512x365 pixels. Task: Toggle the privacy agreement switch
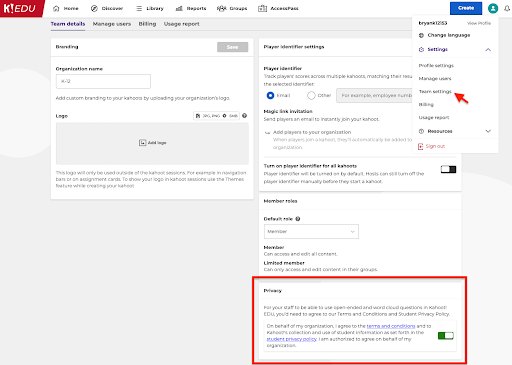point(446,336)
